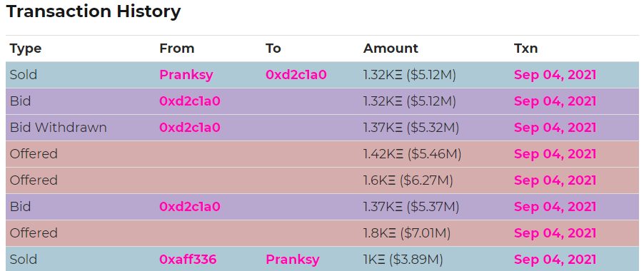The image size is (644, 271).
Task: Open the 1KΞ Sold transaction date link
Action: tap(555, 259)
